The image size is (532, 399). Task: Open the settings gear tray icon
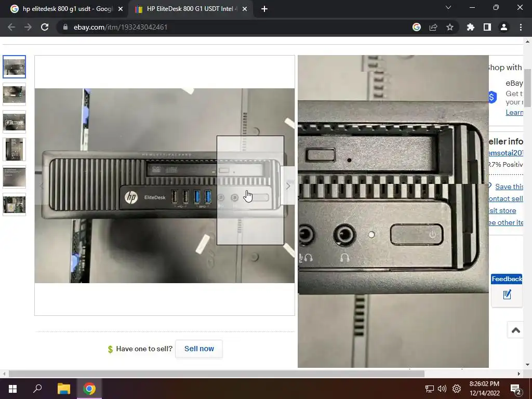[457, 389]
